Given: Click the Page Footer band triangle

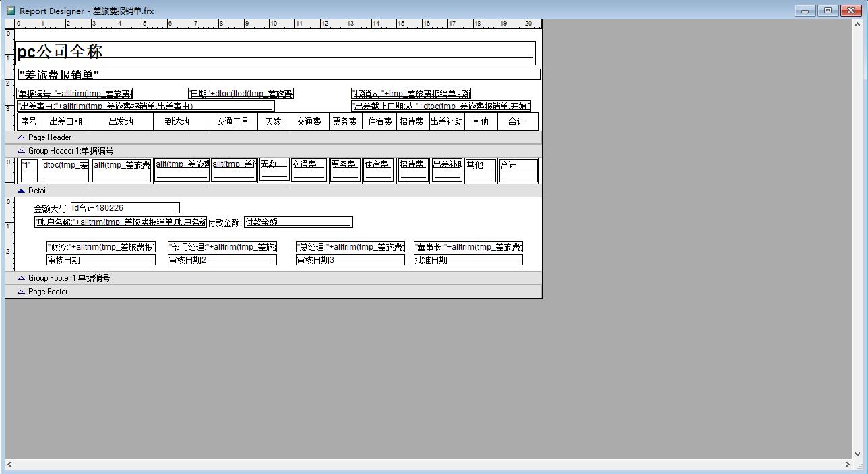Looking at the screenshot, I should (x=21, y=292).
